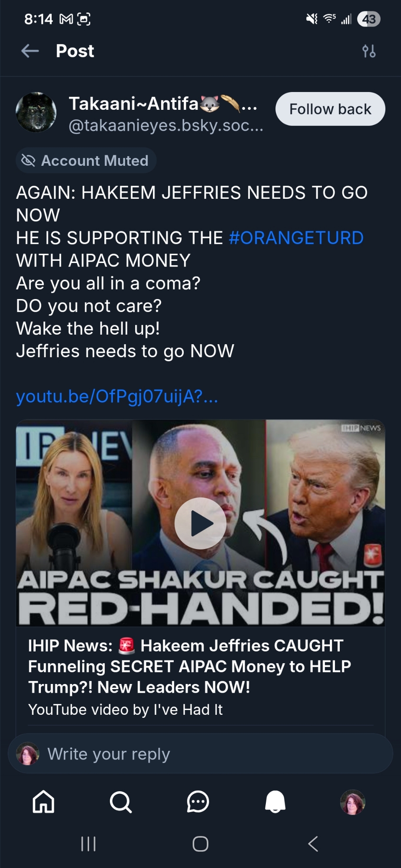This screenshot has height=868, width=401.
Task: Open thread preferences sliders icon
Action: pos(369,51)
